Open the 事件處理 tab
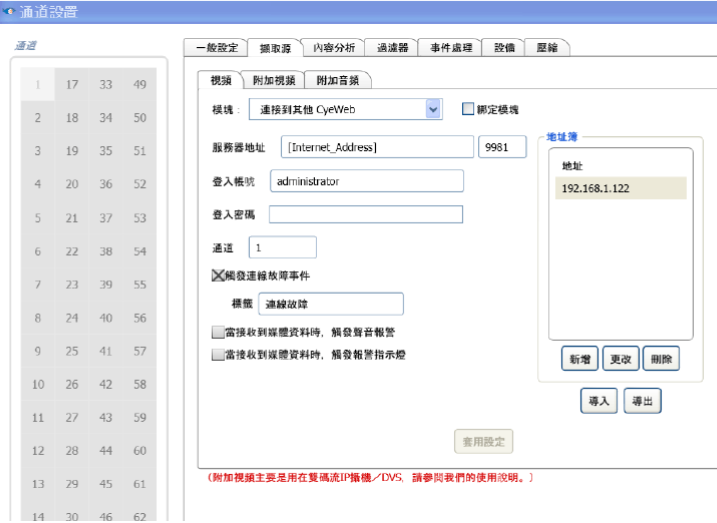The image size is (717, 523). point(449,47)
